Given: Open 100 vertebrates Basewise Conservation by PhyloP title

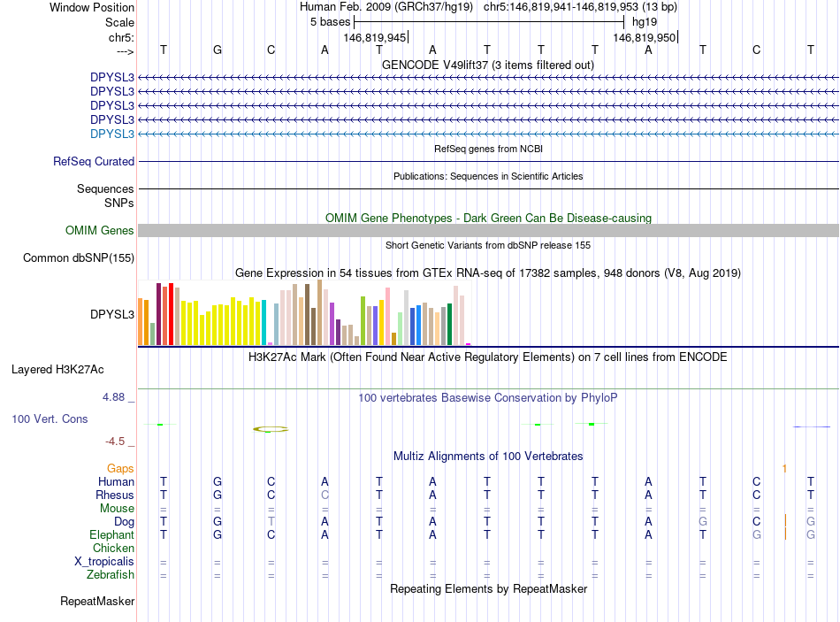Looking at the screenshot, I should tap(488, 398).
